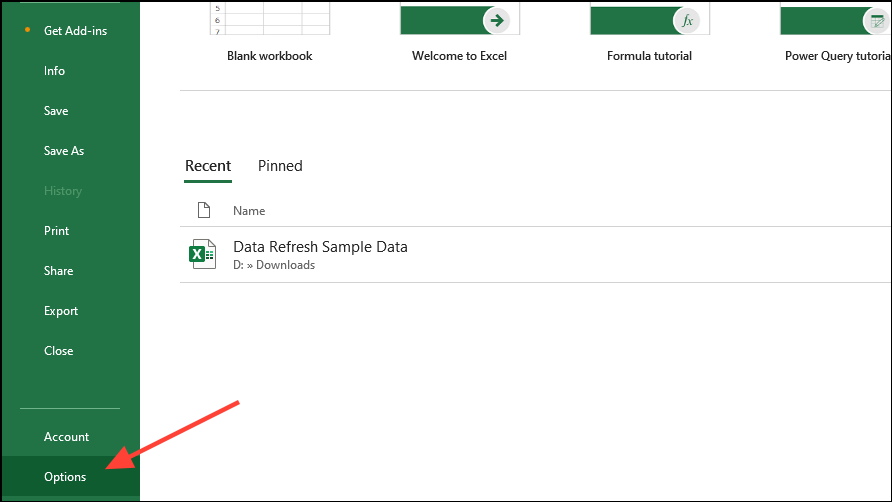
Task: Open the Print page
Action: coord(56,231)
